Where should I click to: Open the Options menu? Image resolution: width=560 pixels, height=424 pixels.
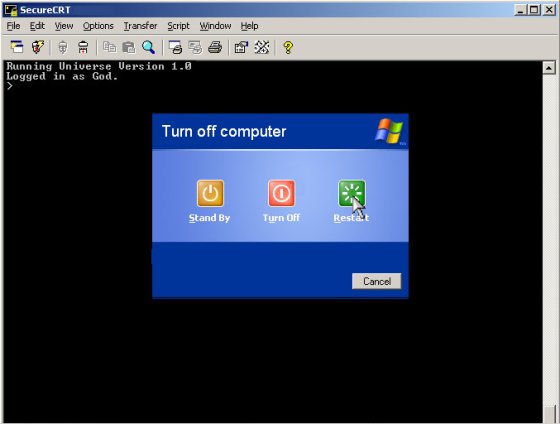point(98,26)
